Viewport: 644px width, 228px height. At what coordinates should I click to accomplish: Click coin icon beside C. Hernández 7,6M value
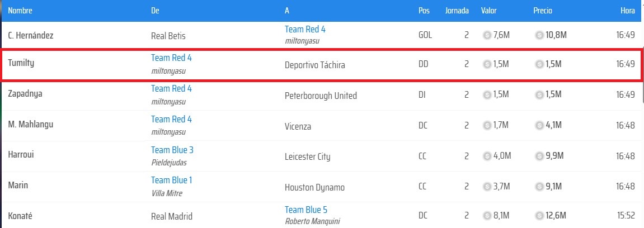pos(487,35)
